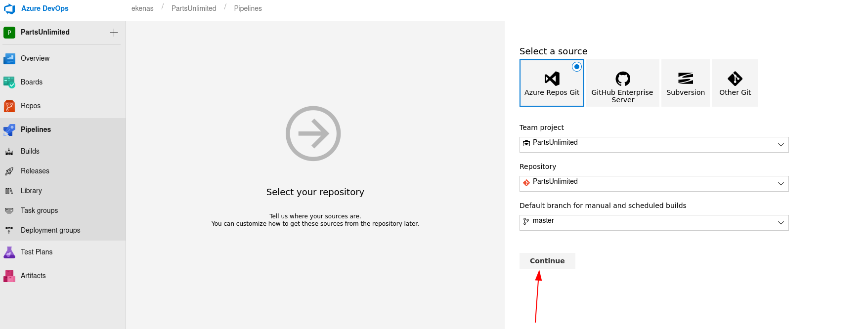Image resolution: width=868 pixels, height=329 pixels.
Task: Choose Subversion as source
Action: click(x=685, y=83)
